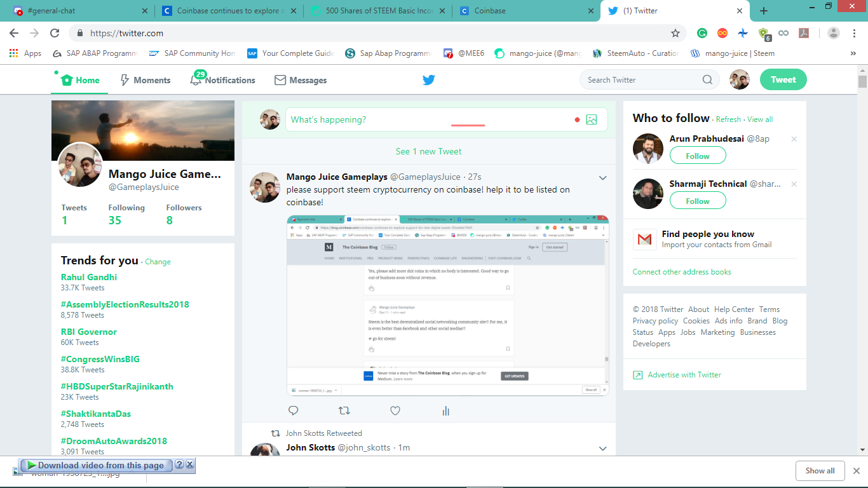868x488 pixels.
Task: Refresh Who to follow suggestions
Action: point(728,119)
